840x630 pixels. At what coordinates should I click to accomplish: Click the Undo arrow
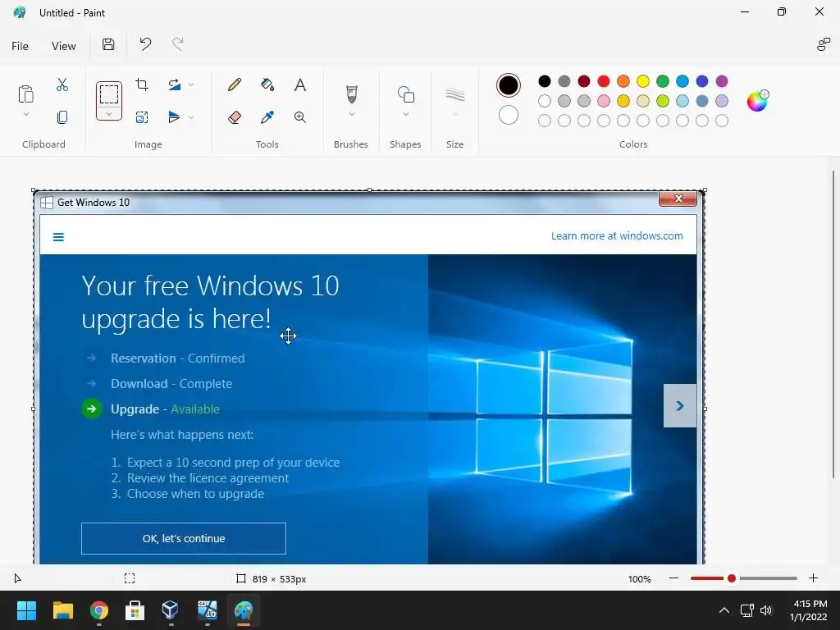(x=145, y=44)
